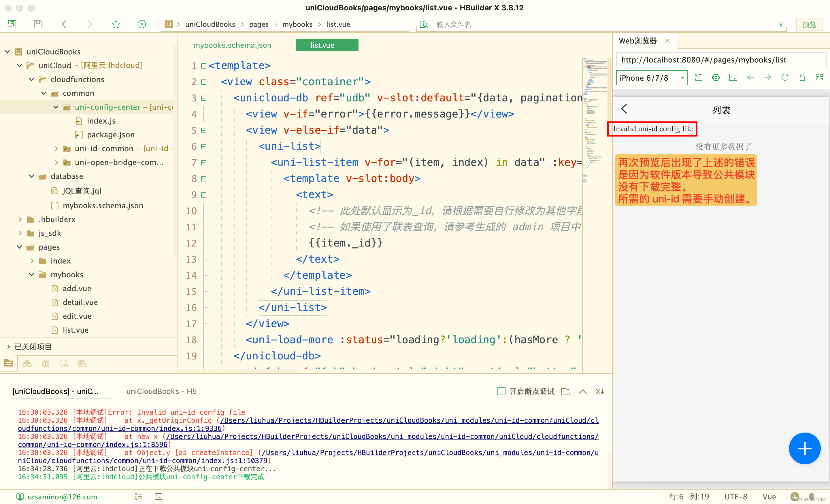Click the new file toolbar icon
This screenshot has height=504, width=830.
tap(12, 24)
